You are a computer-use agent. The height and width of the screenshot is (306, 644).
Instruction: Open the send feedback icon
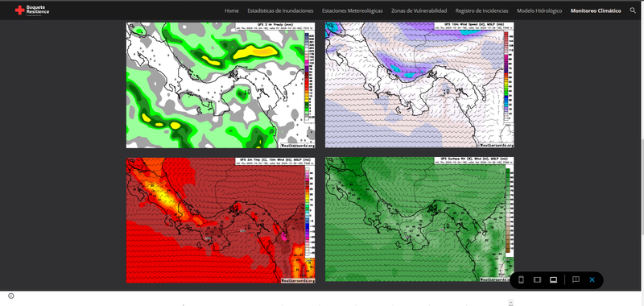pos(576,279)
